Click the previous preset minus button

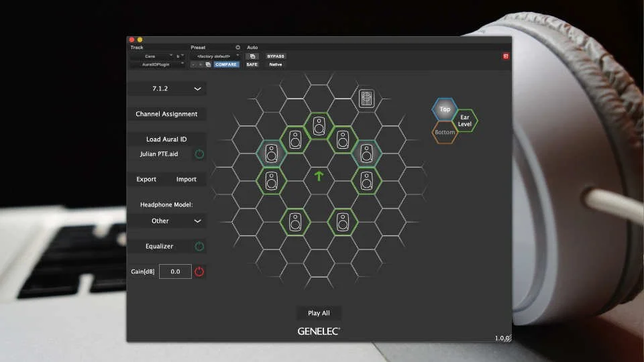193,64
